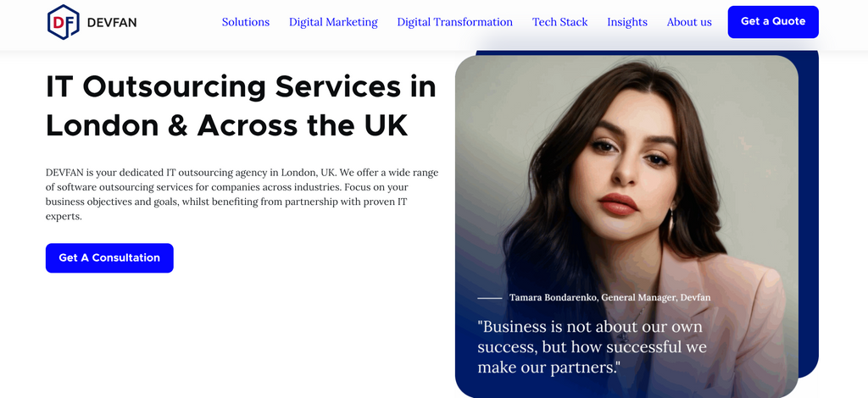This screenshot has width=868, height=398.
Task: Select Tech Stack in the top navigation
Action: click(559, 22)
